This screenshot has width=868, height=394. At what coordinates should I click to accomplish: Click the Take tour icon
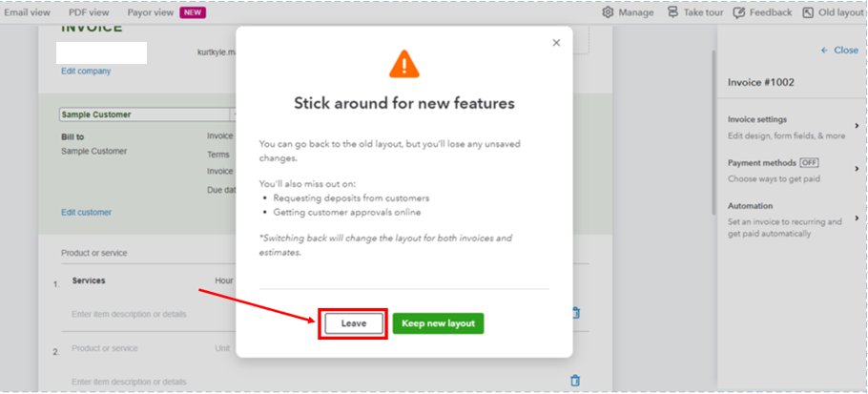pyautogui.click(x=673, y=12)
